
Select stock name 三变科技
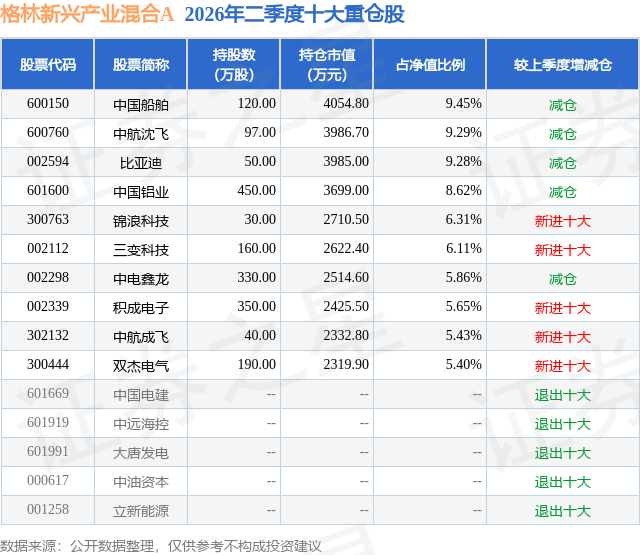point(141,250)
